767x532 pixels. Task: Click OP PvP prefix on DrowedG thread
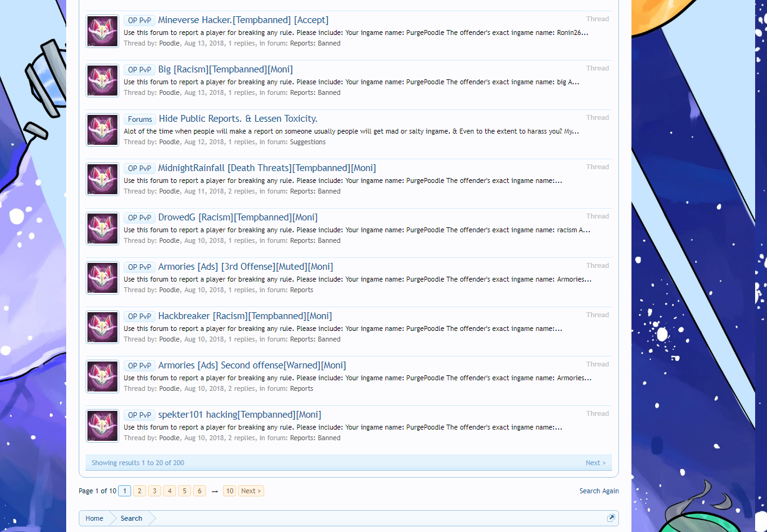pyautogui.click(x=139, y=218)
